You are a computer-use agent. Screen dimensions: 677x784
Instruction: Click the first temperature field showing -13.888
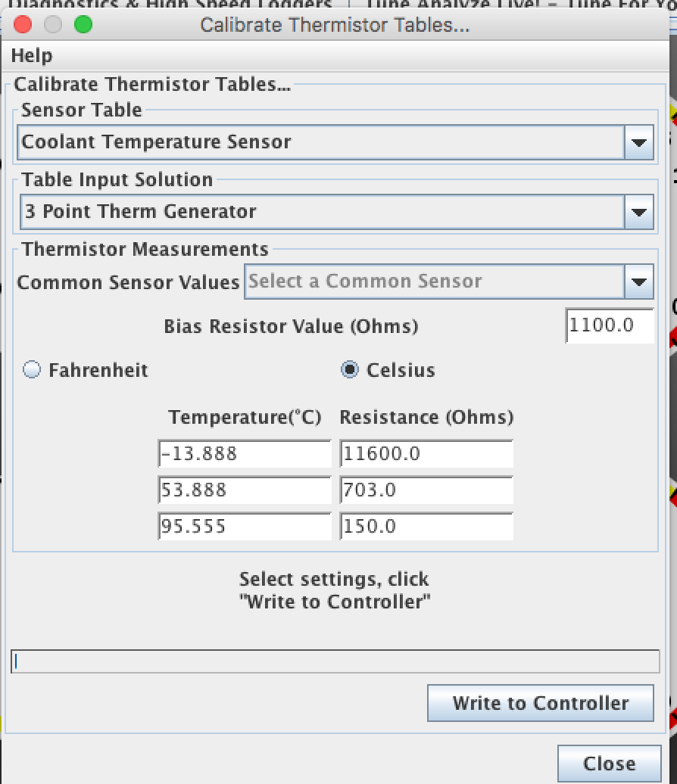(x=245, y=454)
